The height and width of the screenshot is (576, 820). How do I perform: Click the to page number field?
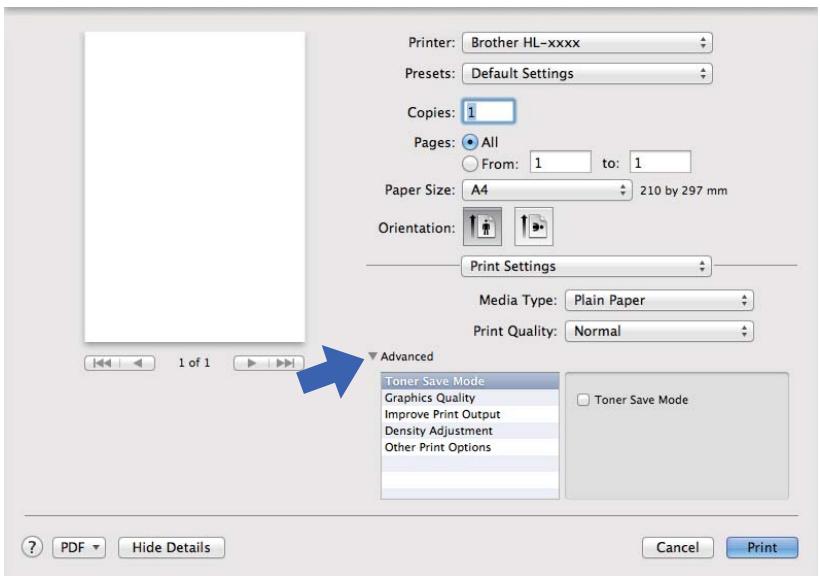(x=660, y=162)
